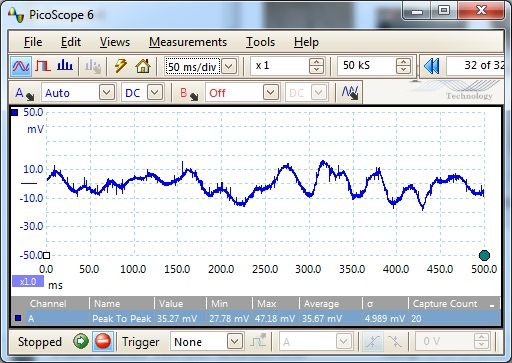Screen dimensions: 512x363
Task: Go to first waveform buffer
Action: point(432,66)
